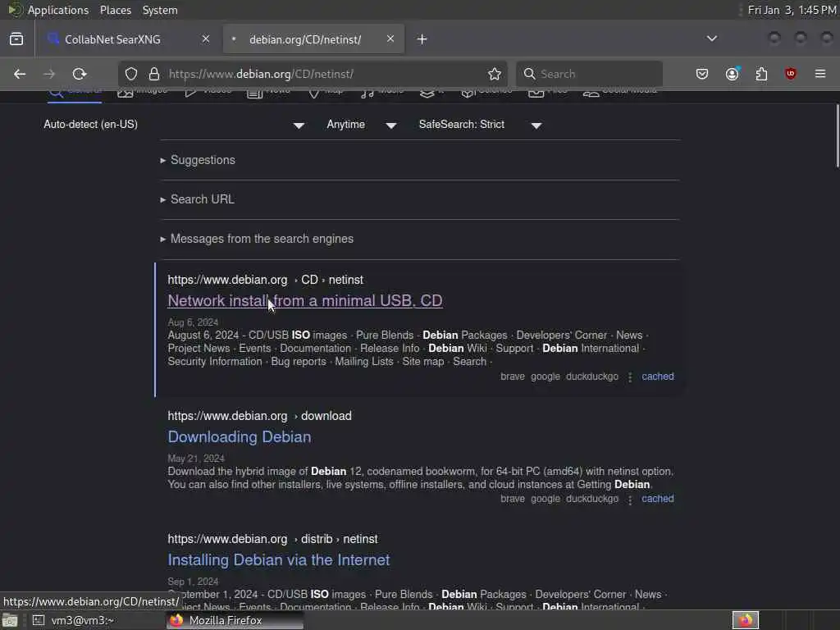This screenshot has height=630, width=840.
Task: Open the three-dot menu of the Network install result
Action: [630, 377]
